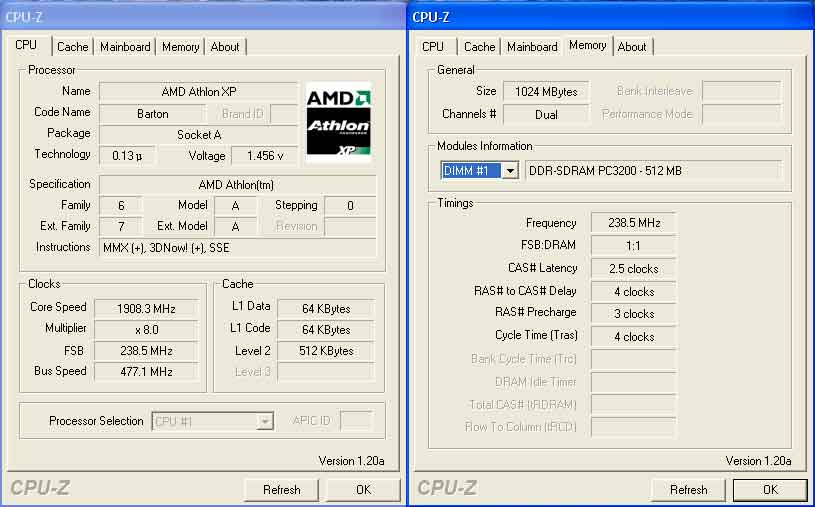Click OK in the right CPU-Z window

click(770, 490)
